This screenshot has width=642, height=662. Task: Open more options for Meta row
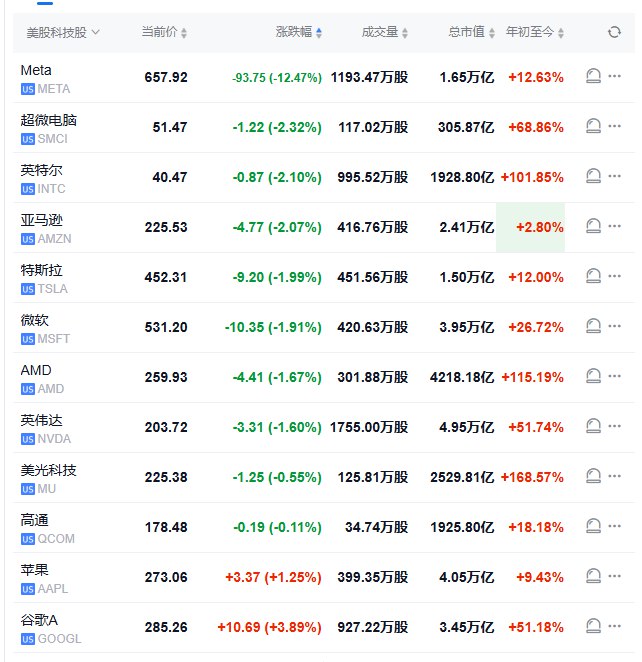click(614, 76)
